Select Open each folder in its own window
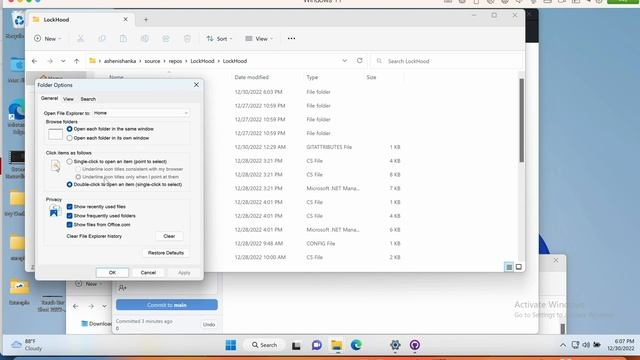 [x=69, y=138]
